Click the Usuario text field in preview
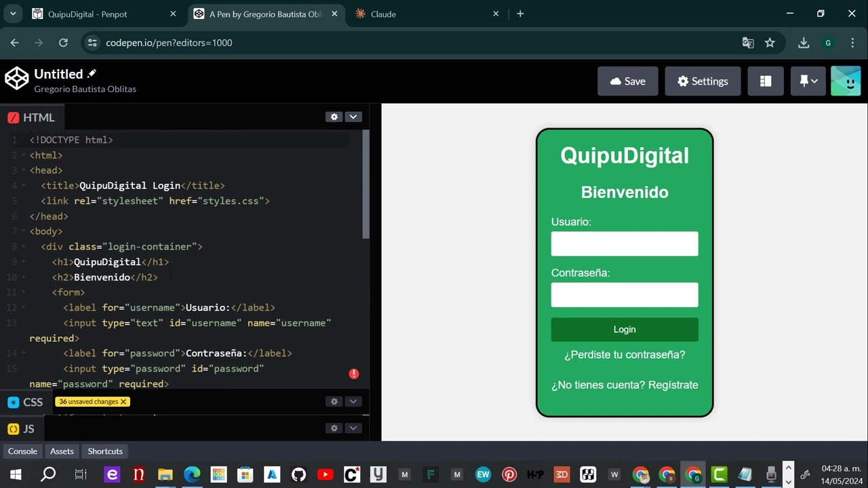Image resolution: width=868 pixels, height=488 pixels. 625,244
